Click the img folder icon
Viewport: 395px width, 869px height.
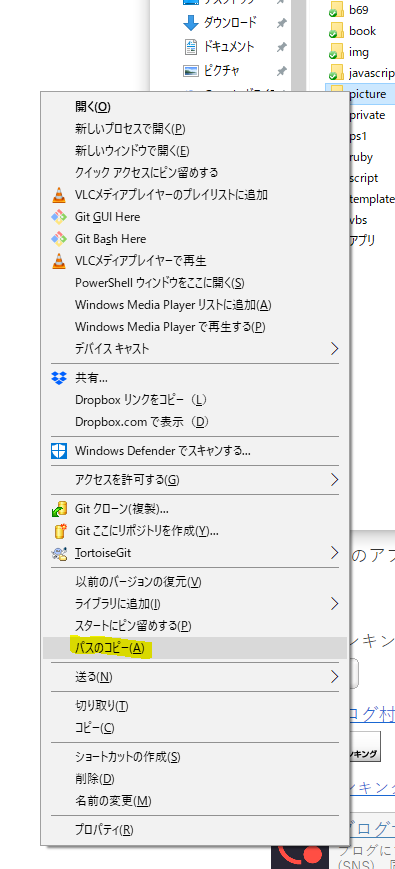tap(336, 52)
